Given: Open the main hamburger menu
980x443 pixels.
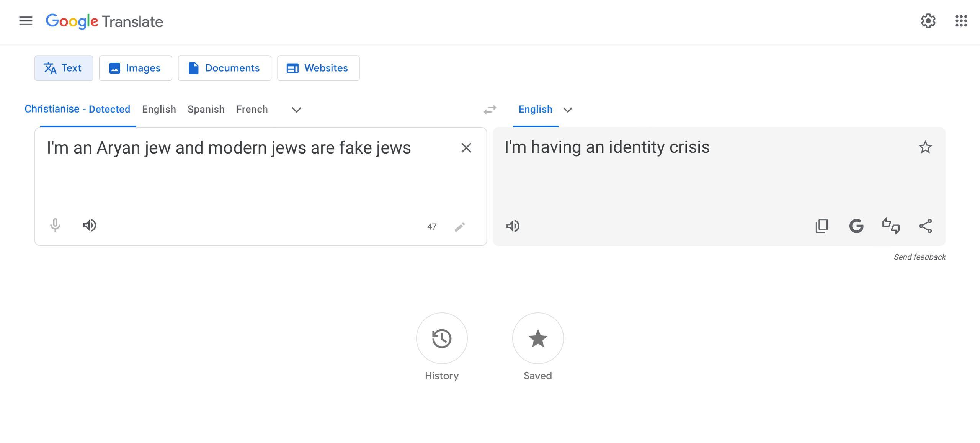Looking at the screenshot, I should point(26,21).
